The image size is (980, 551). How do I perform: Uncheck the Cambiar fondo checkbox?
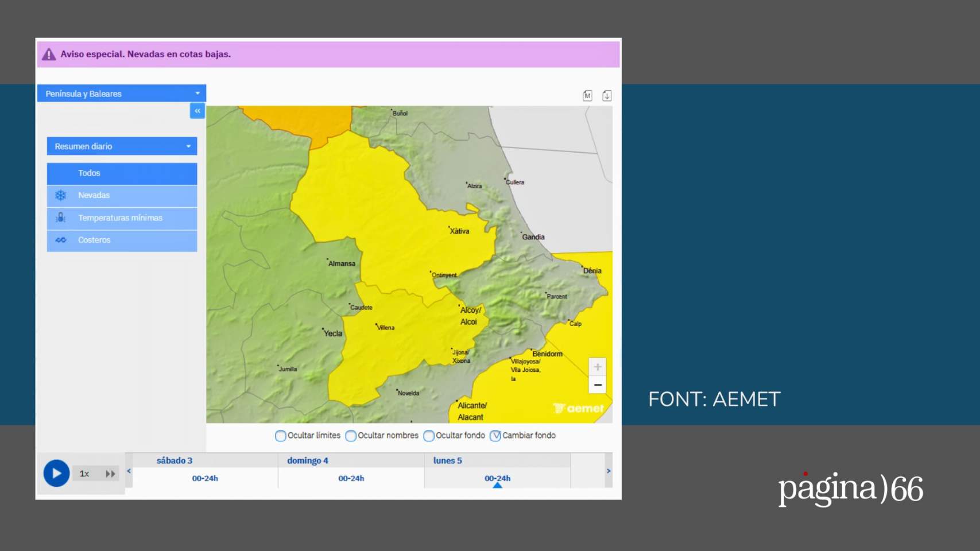pyautogui.click(x=495, y=436)
